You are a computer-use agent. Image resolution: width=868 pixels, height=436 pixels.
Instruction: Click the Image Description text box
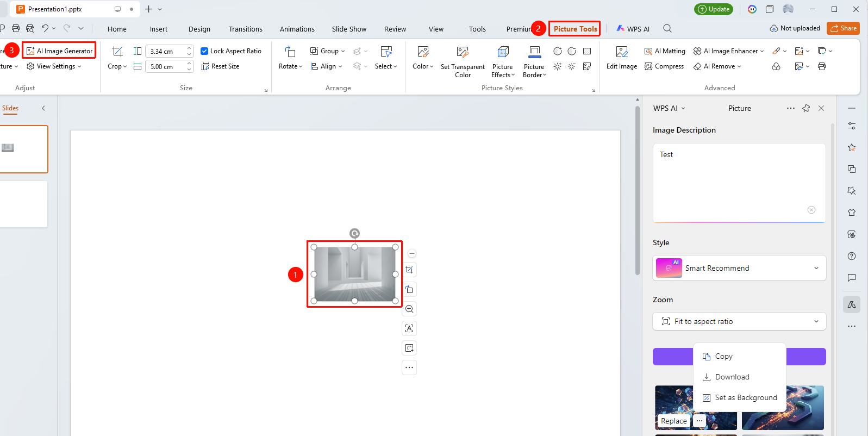739,182
